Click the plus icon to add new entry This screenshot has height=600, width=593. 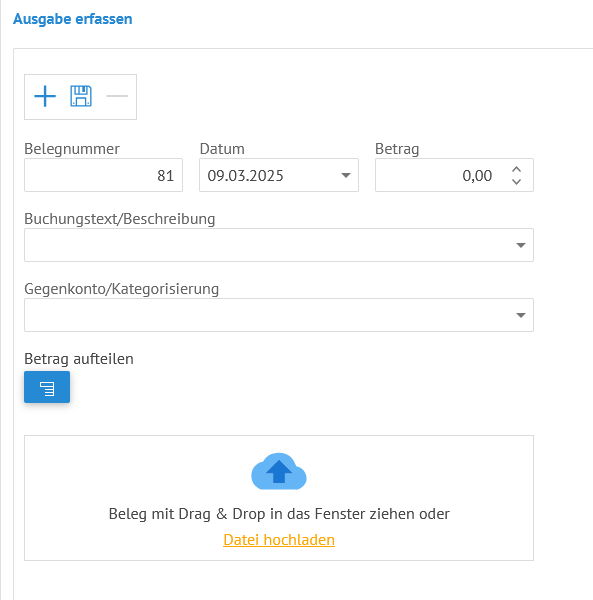pyautogui.click(x=45, y=96)
